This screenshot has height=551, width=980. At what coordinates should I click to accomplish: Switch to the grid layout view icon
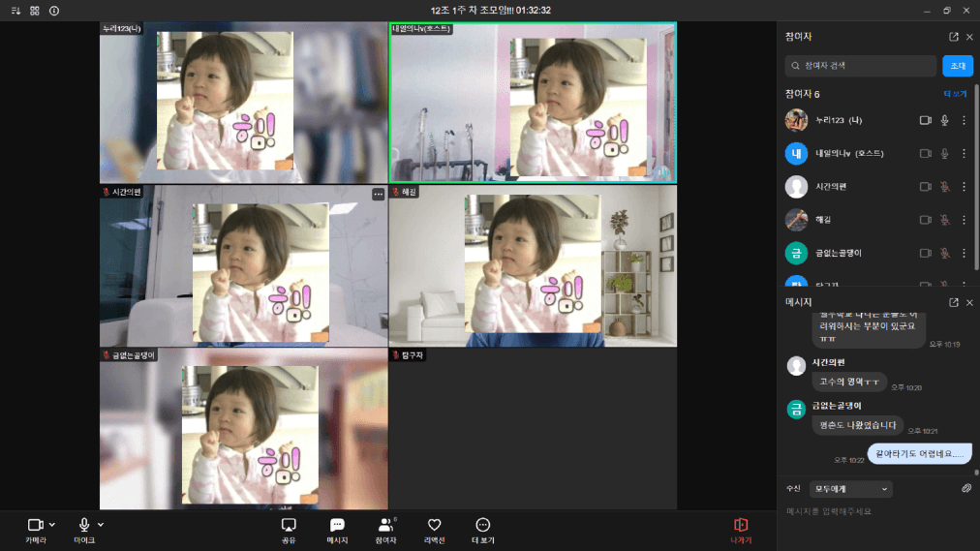(x=35, y=11)
